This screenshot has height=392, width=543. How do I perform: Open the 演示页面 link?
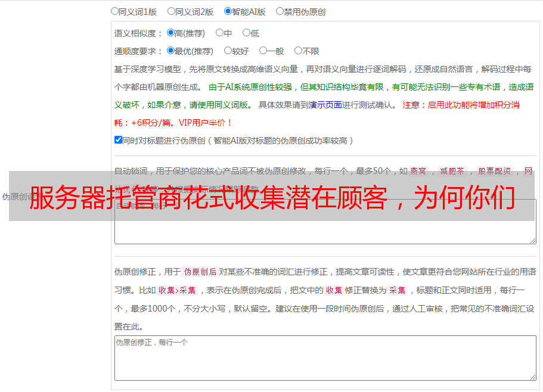click(x=325, y=105)
